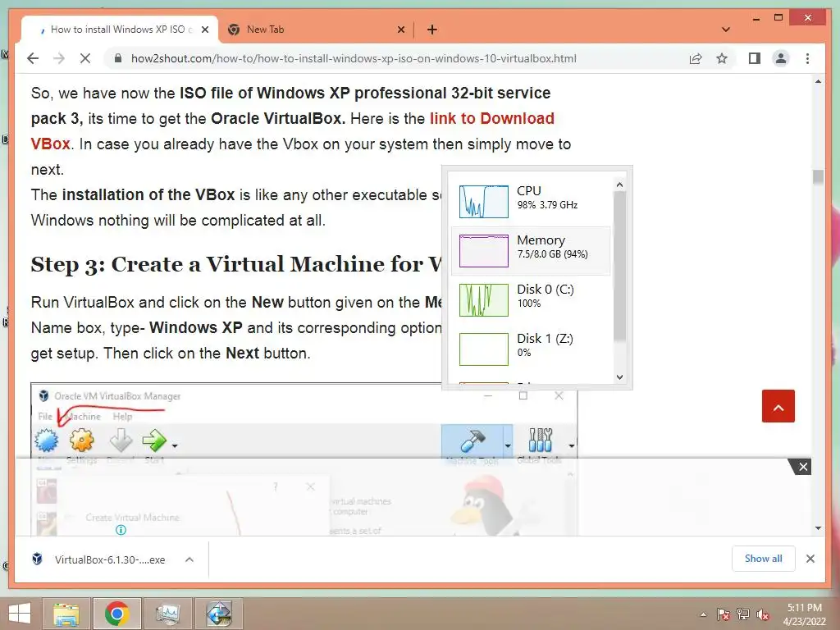
Task: Click the muted volume tray icon
Action: click(x=763, y=614)
